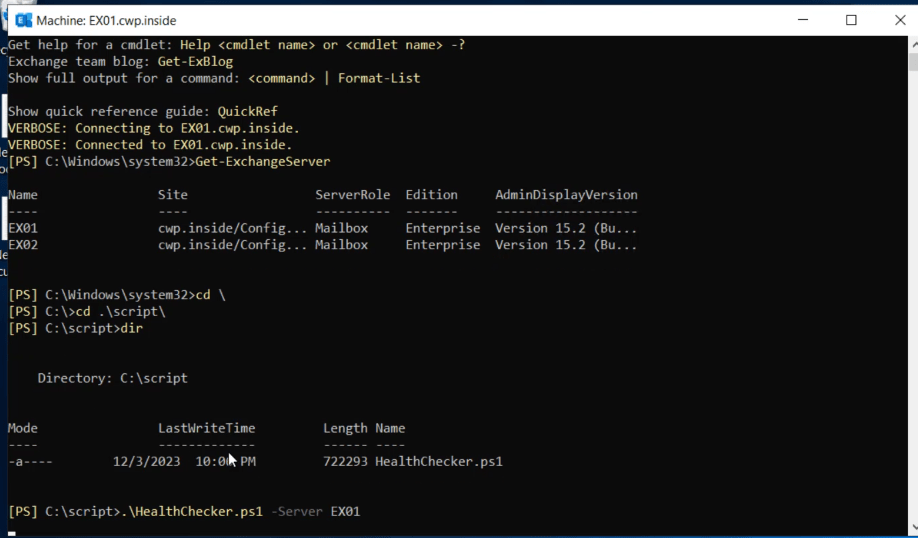The height and width of the screenshot is (538, 918).
Task: Click the HealthChecker.ps1 file name in dir listing
Action: pos(438,462)
